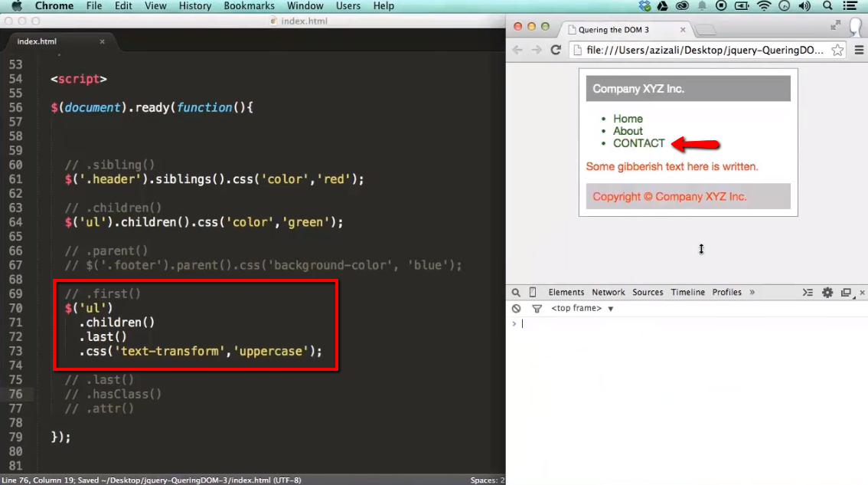Click the Chrome address bar URL

(x=704, y=50)
